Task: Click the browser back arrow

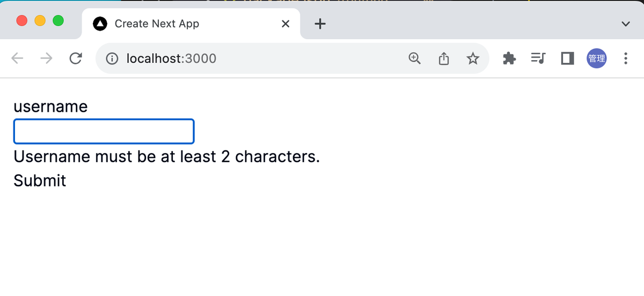Action: [x=18, y=59]
